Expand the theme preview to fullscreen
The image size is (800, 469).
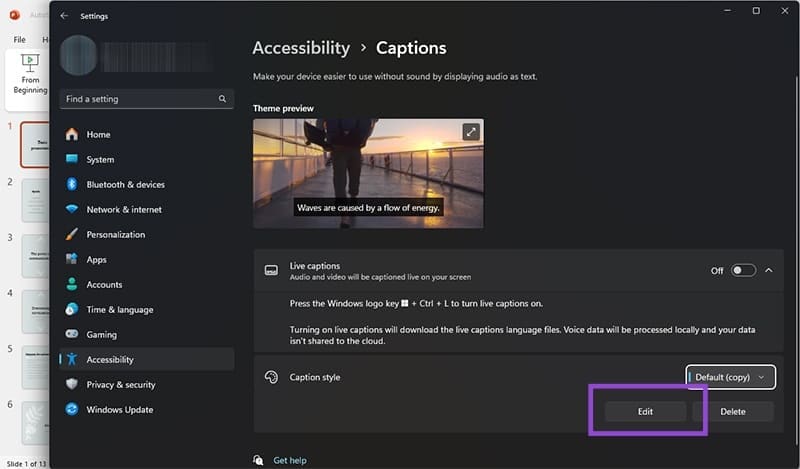pos(471,132)
